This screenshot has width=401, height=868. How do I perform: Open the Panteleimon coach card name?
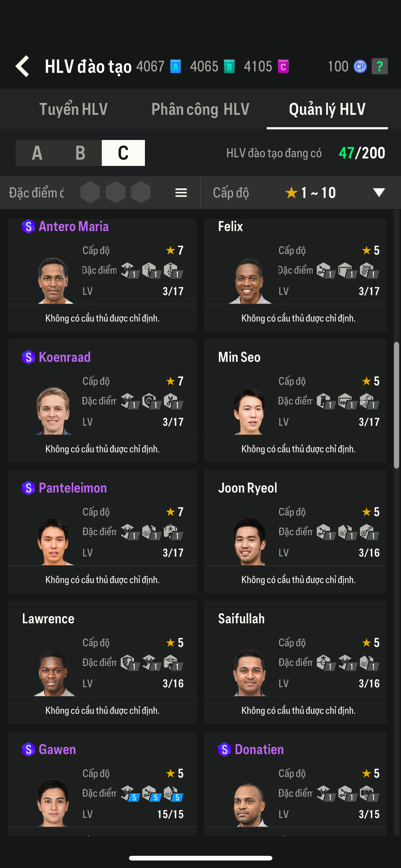click(x=73, y=488)
